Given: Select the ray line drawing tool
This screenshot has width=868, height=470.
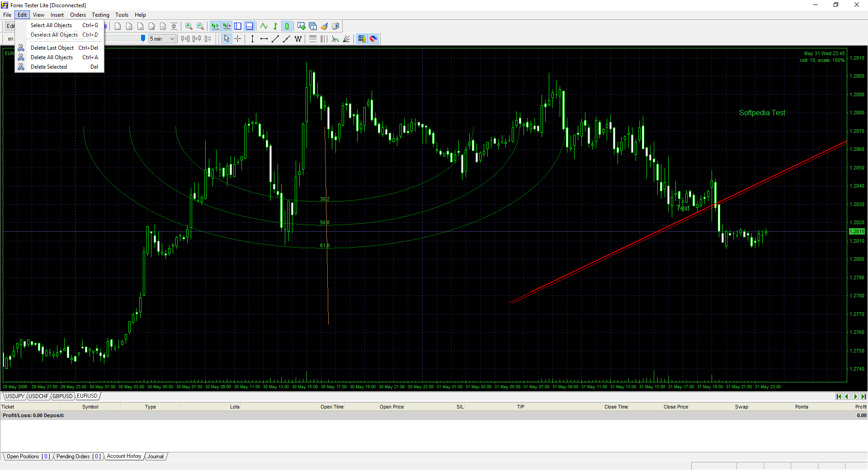Looking at the screenshot, I should (x=287, y=39).
